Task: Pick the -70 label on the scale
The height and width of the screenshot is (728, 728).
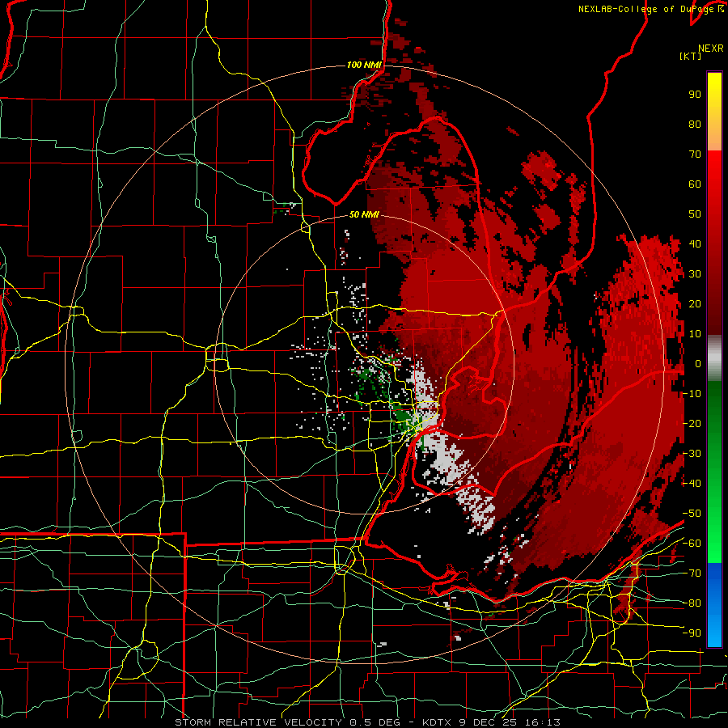Action: tap(692, 574)
